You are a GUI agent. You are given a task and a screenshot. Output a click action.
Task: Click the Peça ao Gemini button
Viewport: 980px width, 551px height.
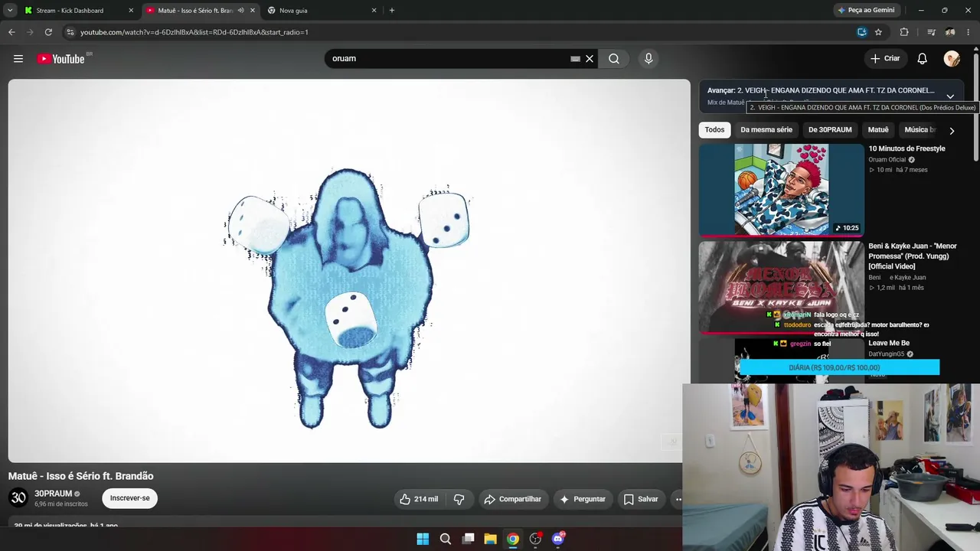(x=866, y=10)
